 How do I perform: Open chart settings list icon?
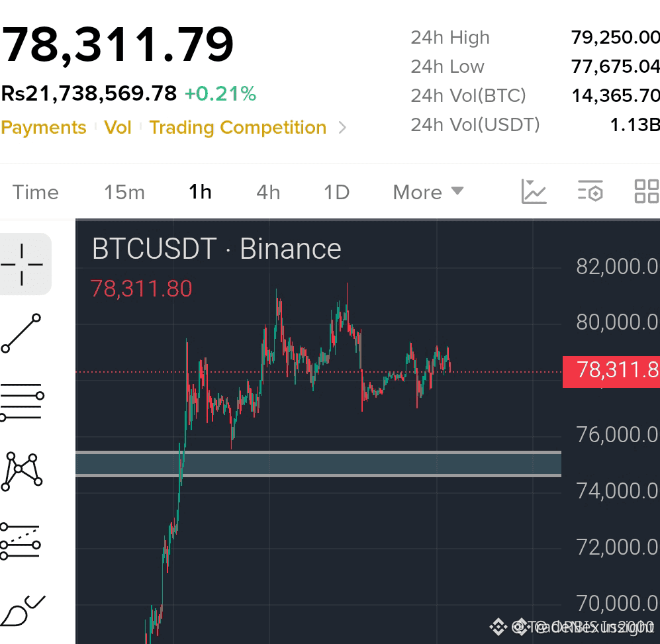point(590,191)
